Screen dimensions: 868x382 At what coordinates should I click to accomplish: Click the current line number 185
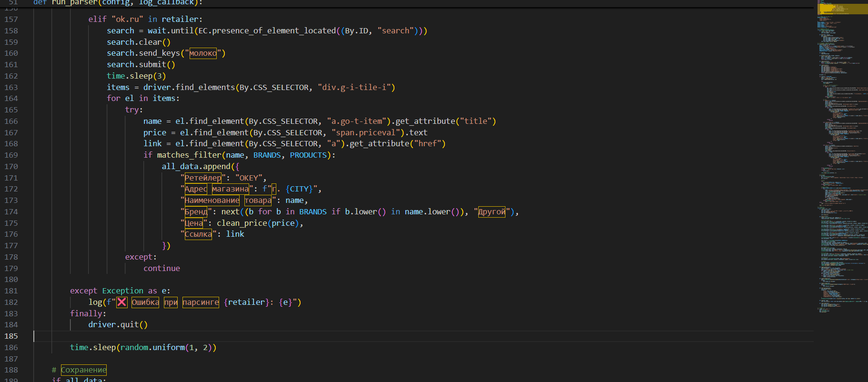11,336
